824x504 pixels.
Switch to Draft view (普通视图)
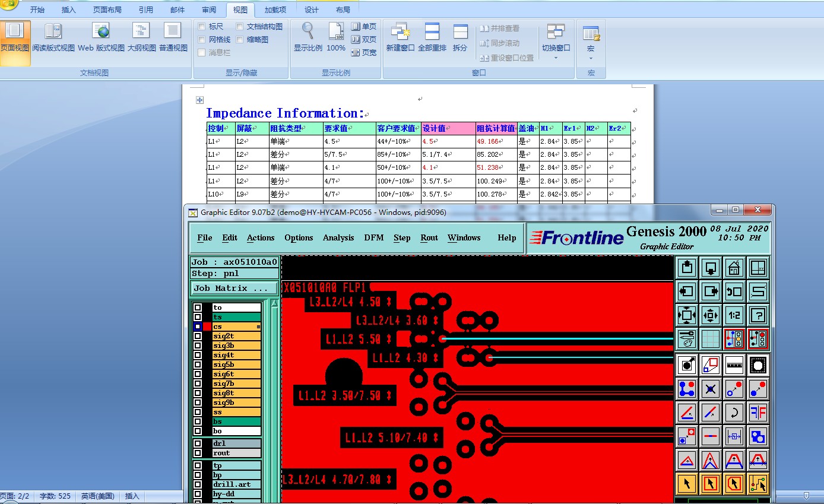tap(173, 38)
